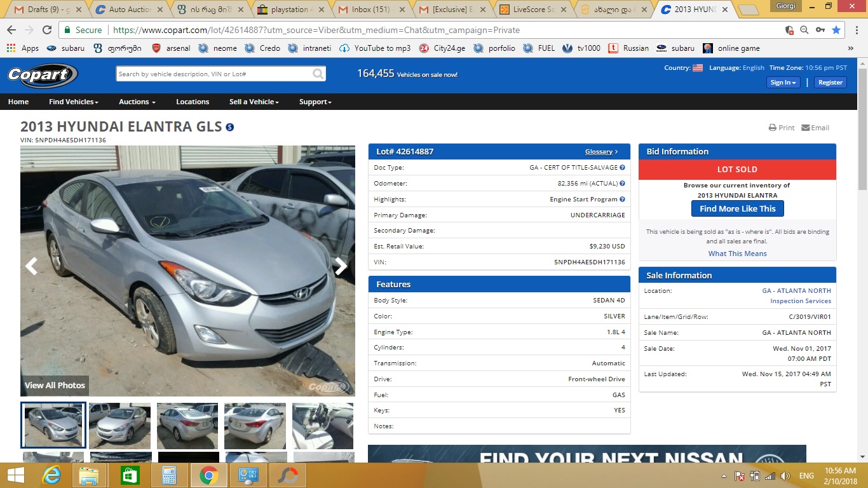Screen dimensions: 868x488
Task: Expand Sell a Vehicle menu
Action: 254,102
